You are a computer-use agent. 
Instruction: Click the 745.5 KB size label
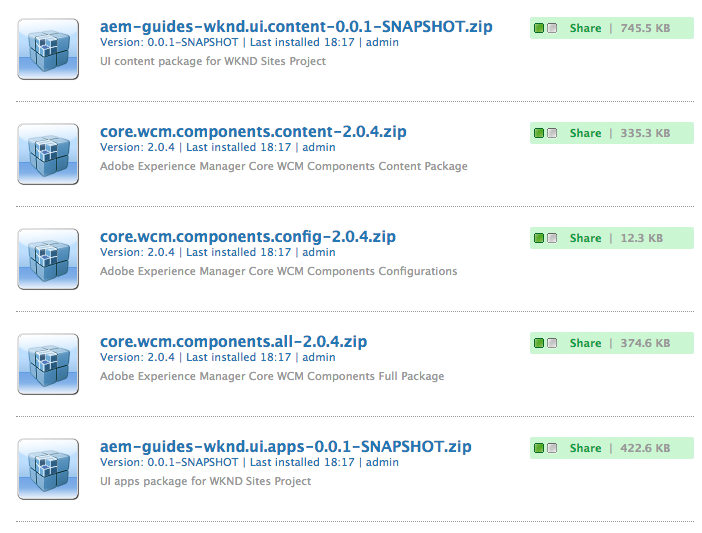click(645, 28)
